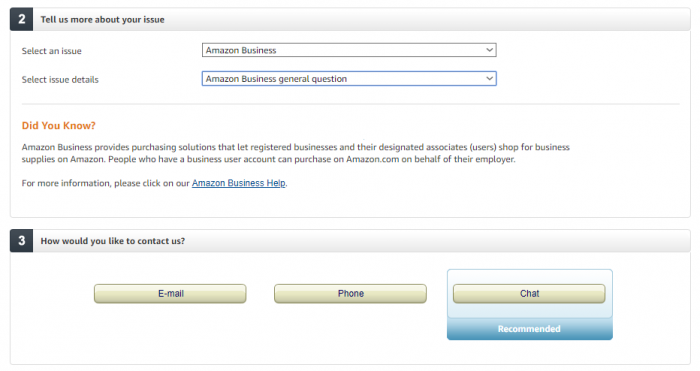
Task: Click the chevron arrow on Select an issue box
Action: [x=489, y=50]
